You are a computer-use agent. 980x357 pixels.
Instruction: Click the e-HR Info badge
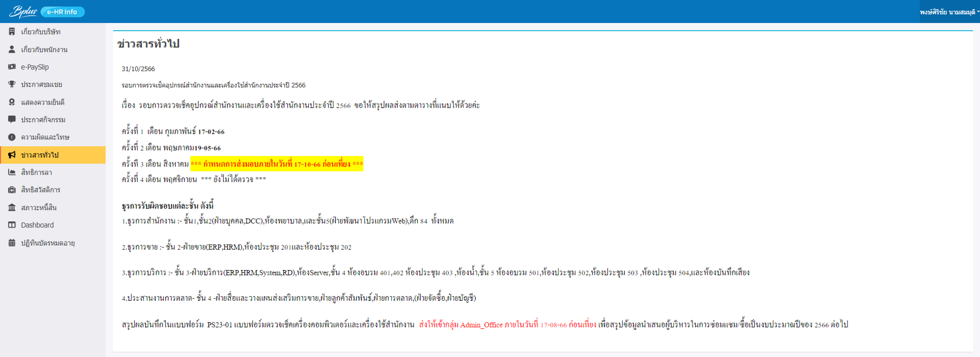[62, 11]
